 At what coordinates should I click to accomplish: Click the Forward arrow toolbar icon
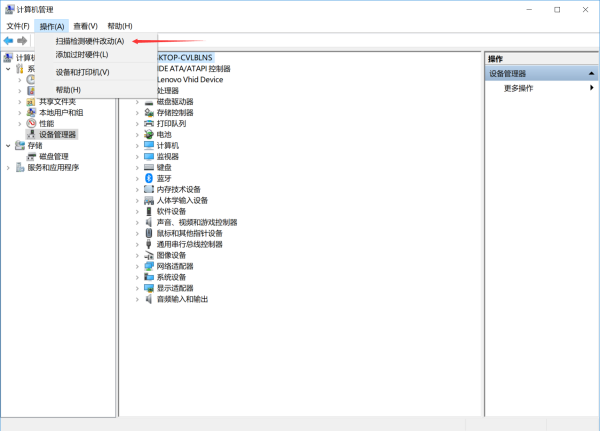pyautogui.click(x=22, y=41)
